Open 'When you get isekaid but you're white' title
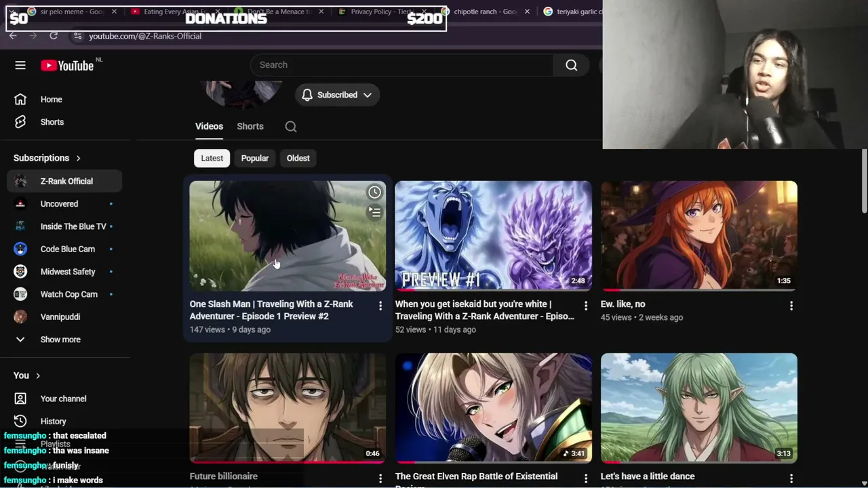 [x=484, y=310]
